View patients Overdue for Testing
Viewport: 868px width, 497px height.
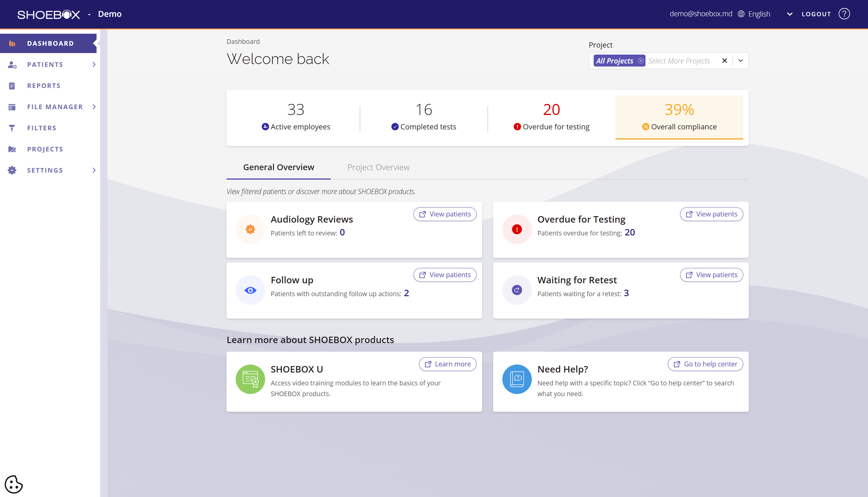(x=711, y=214)
